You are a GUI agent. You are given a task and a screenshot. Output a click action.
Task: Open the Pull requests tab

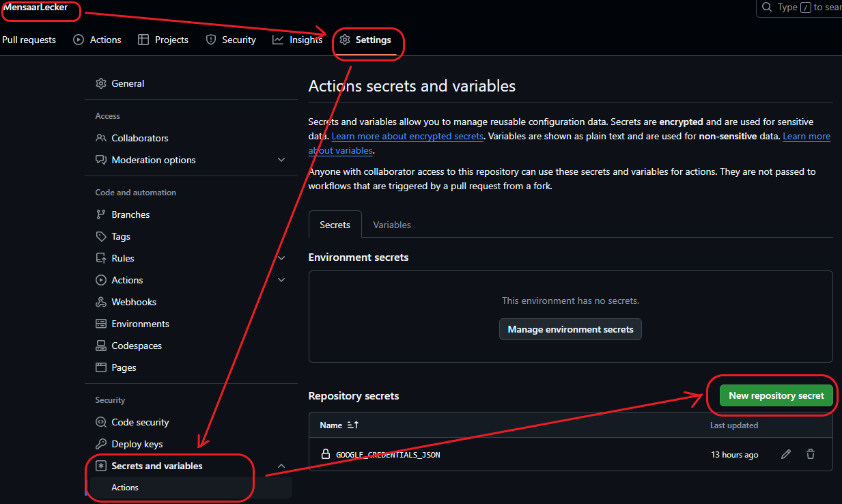(x=29, y=40)
